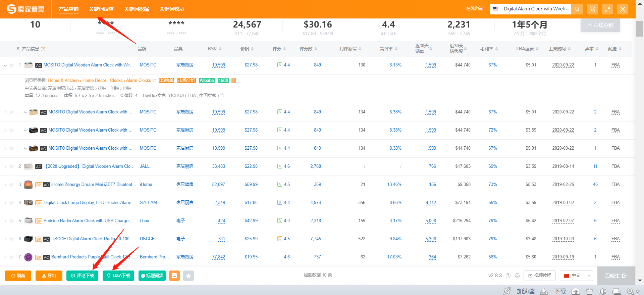Expand details of row 4 SZELAM product
Screen dimensions: 644x295
click(x=5, y=203)
